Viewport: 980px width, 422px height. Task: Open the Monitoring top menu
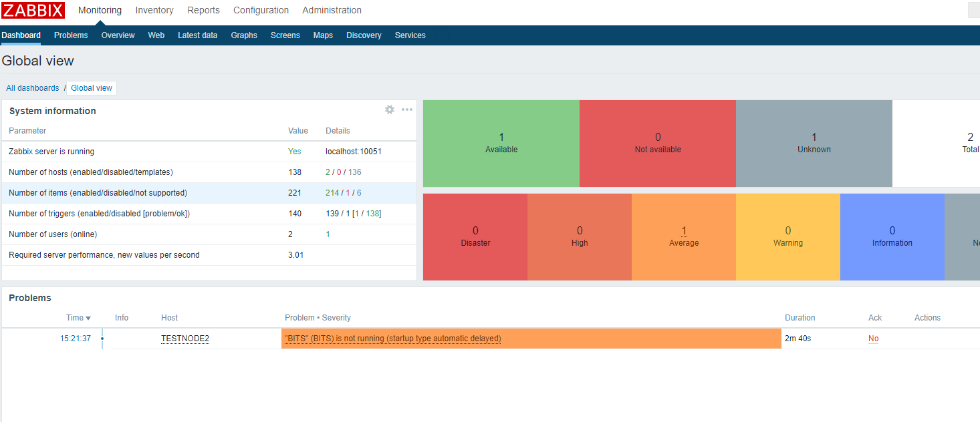(x=100, y=11)
